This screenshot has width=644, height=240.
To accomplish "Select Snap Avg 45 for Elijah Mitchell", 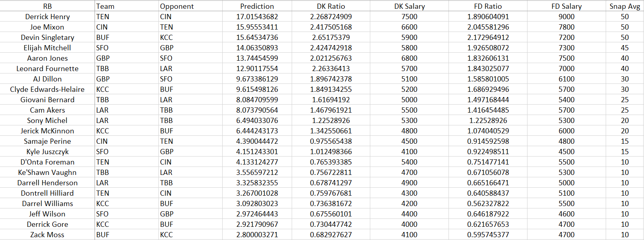I will (x=625, y=48).
